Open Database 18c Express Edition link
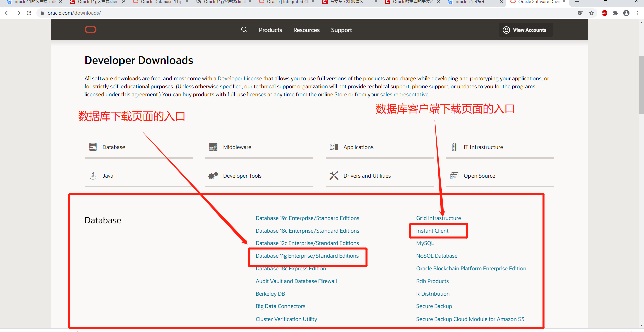The image size is (644, 332). [x=291, y=268]
